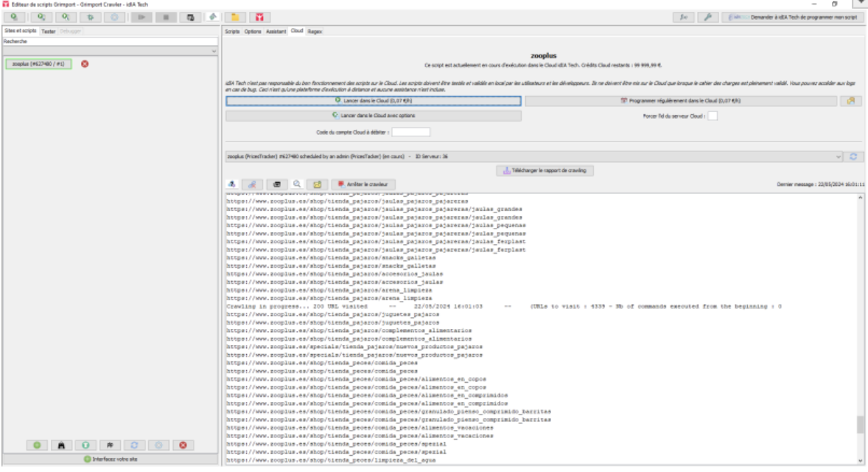Click the scroll-up arrow of the log panel

(860, 197)
